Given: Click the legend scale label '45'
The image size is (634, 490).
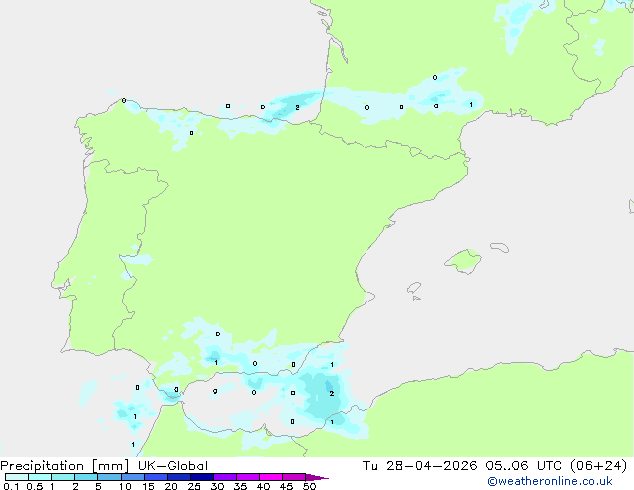Looking at the screenshot, I should 286,486.
